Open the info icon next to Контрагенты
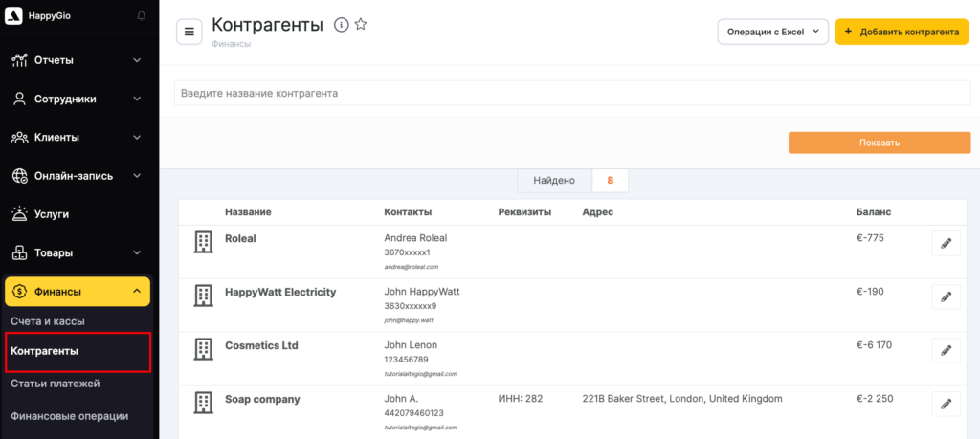The image size is (980, 439). 341,25
